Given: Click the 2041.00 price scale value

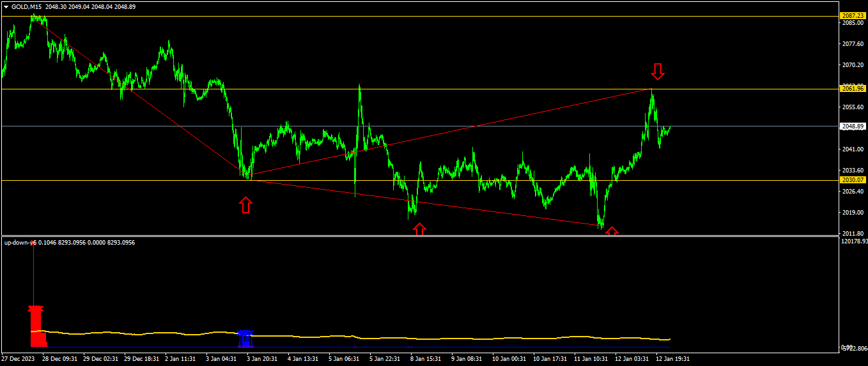Looking at the screenshot, I should click(x=853, y=149).
